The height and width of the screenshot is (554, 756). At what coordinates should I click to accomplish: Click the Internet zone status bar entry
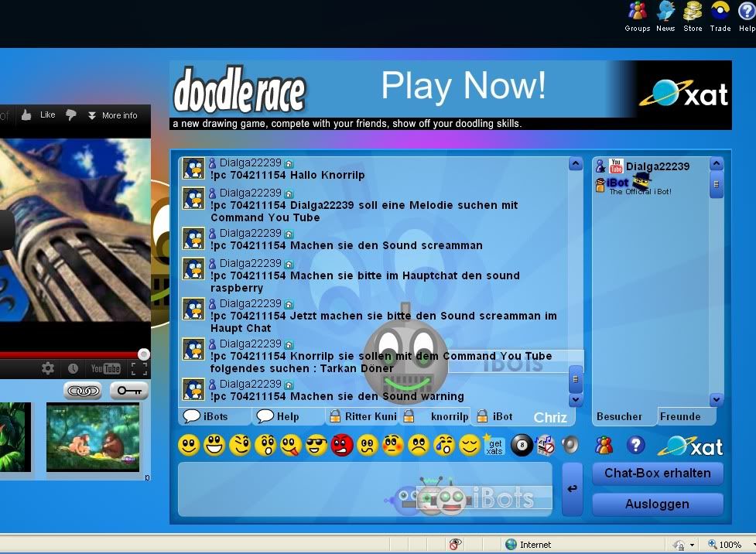528,545
